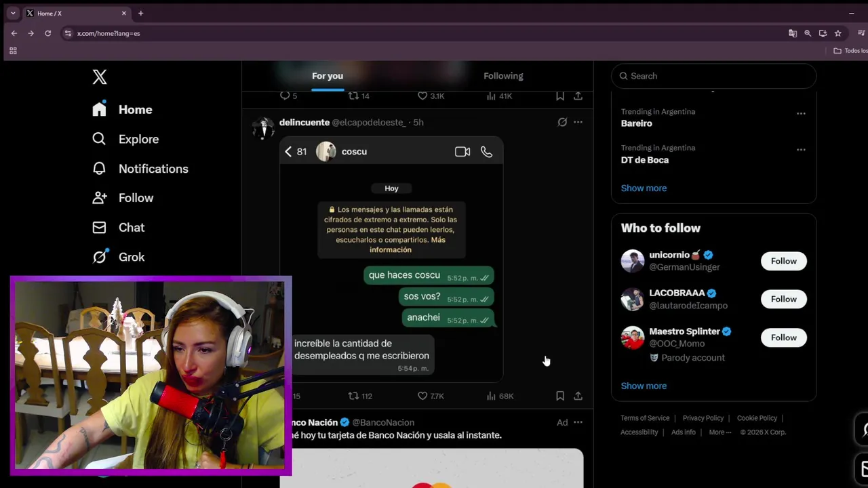
Task: Open Ads info footer link
Action: [x=684, y=432]
